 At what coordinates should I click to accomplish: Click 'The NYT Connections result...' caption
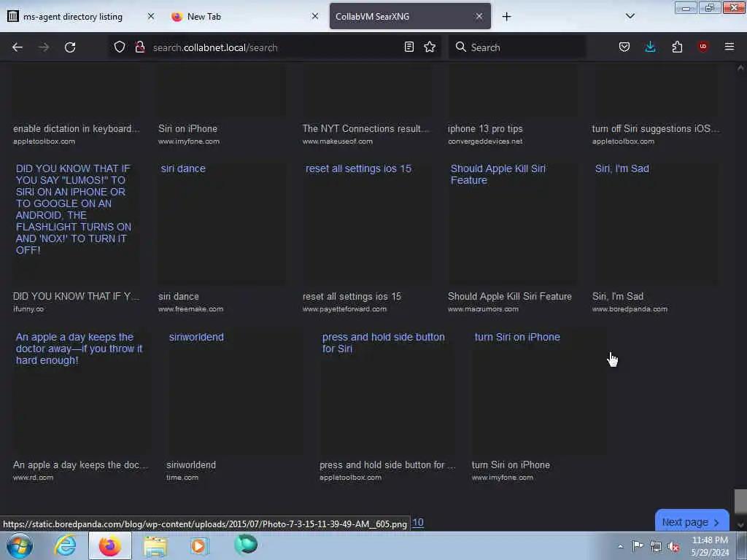[x=366, y=128]
